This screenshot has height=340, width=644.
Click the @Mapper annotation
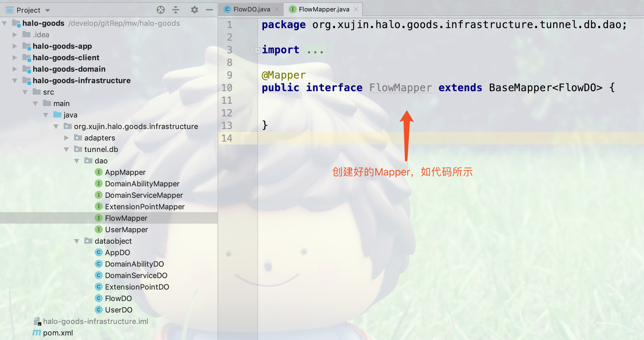point(284,75)
